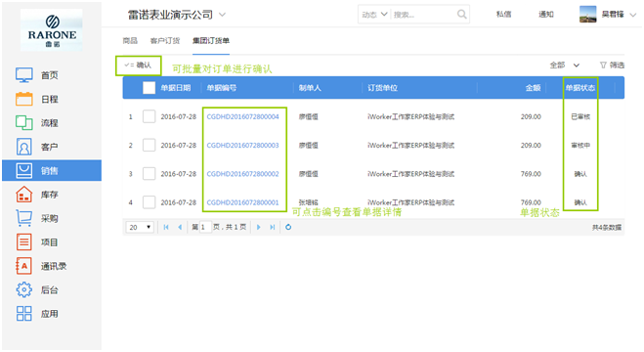This screenshot has height=352, width=644.
Task: Select the 销售 sales icon
Action: 23,170
